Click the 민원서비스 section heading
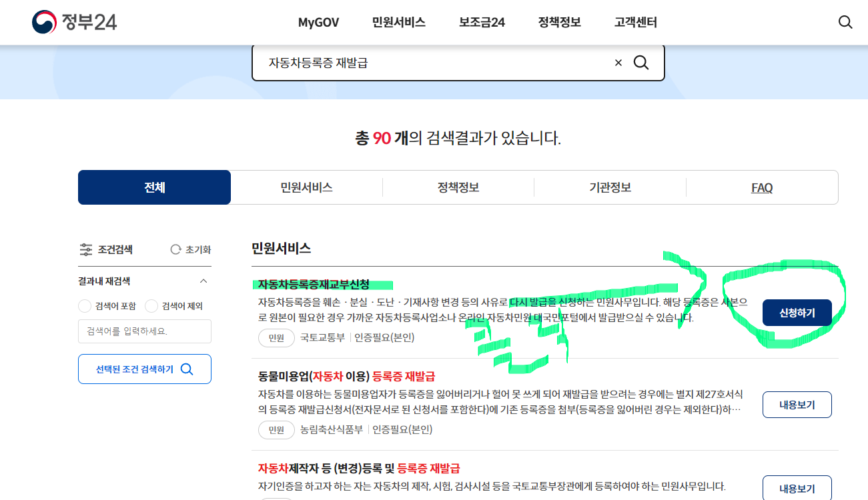Screen dimensions: 868x500 click(x=281, y=249)
